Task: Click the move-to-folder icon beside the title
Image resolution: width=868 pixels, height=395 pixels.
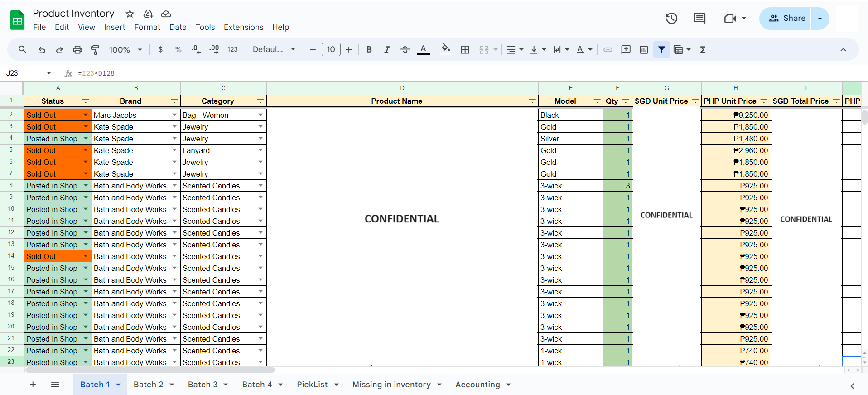Action: pos(148,14)
